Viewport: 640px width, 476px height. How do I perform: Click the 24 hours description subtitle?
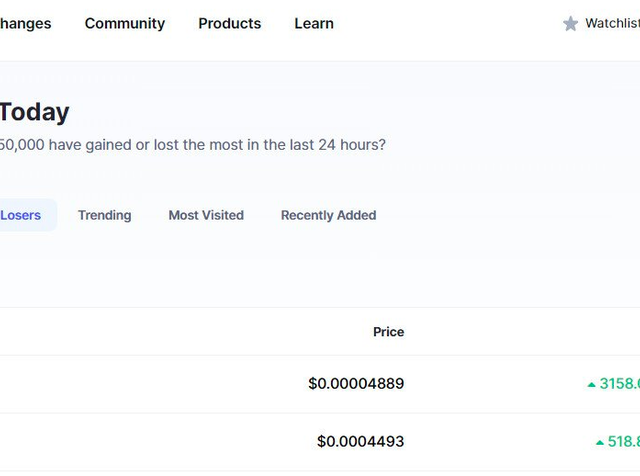(192, 145)
